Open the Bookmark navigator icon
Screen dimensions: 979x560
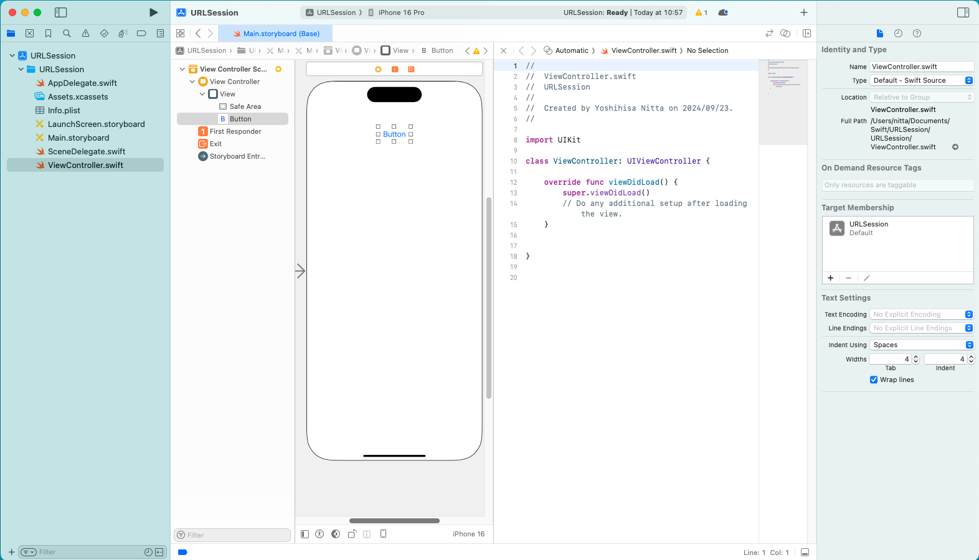(x=48, y=34)
